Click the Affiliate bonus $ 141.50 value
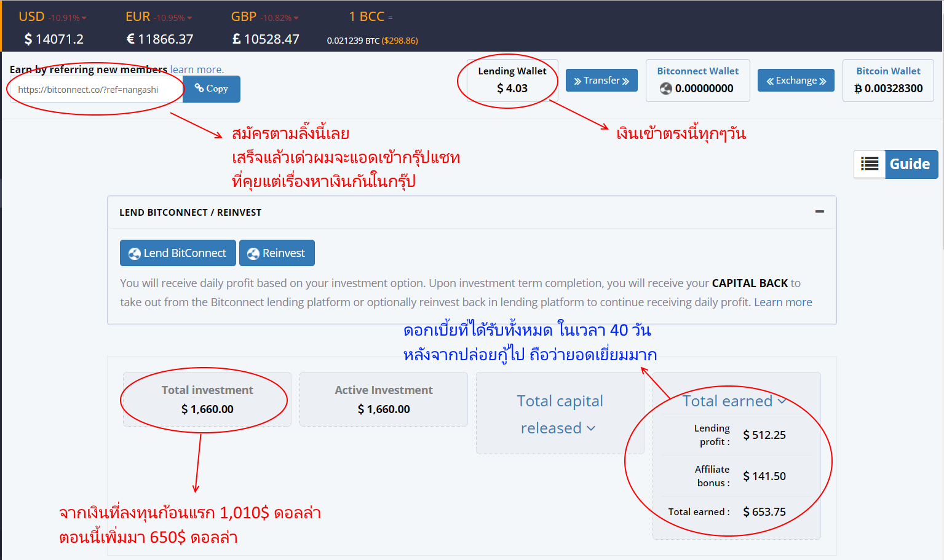The height and width of the screenshot is (560, 944). [764, 476]
